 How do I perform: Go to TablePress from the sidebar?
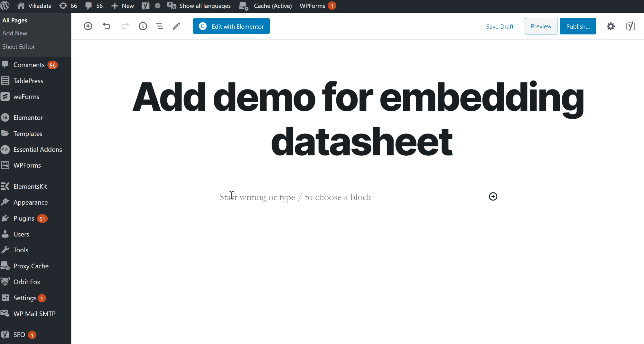click(x=28, y=81)
